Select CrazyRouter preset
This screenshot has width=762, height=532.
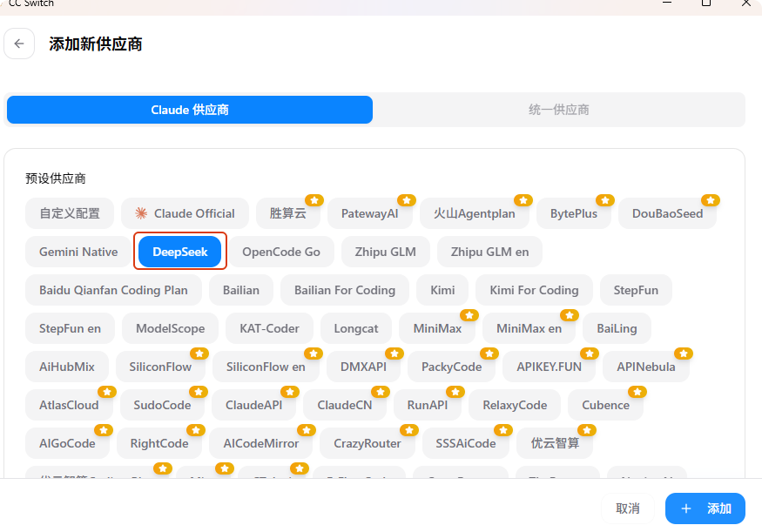368,443
